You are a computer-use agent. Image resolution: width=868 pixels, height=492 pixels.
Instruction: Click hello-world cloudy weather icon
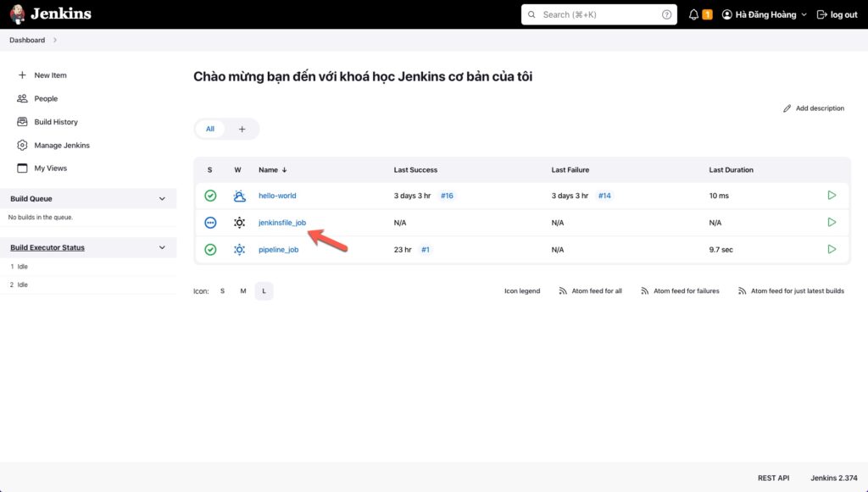(x=239, y=195)
